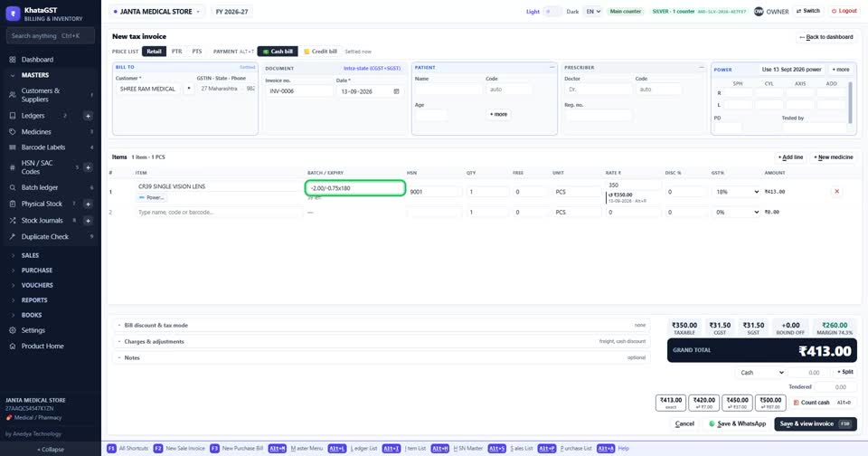
Task: Open the date calendar picker icon
Action: pyautogui.click(x=396, y=91)
